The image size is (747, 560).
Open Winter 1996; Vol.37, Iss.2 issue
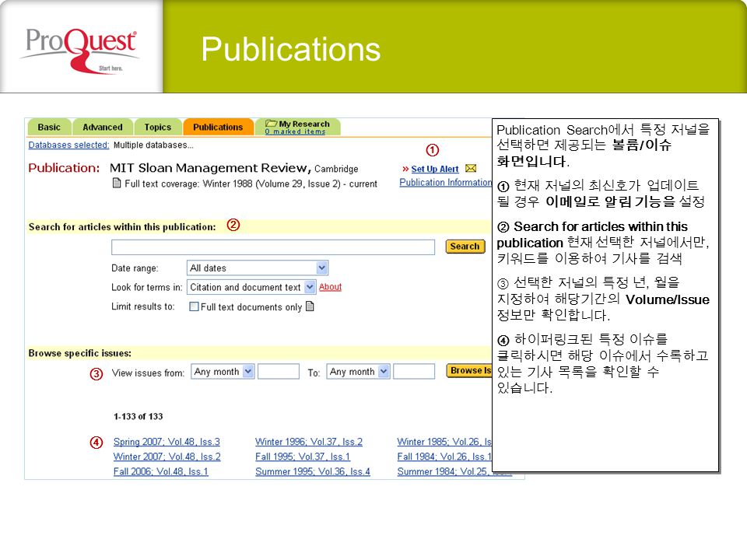coord(309,442)
